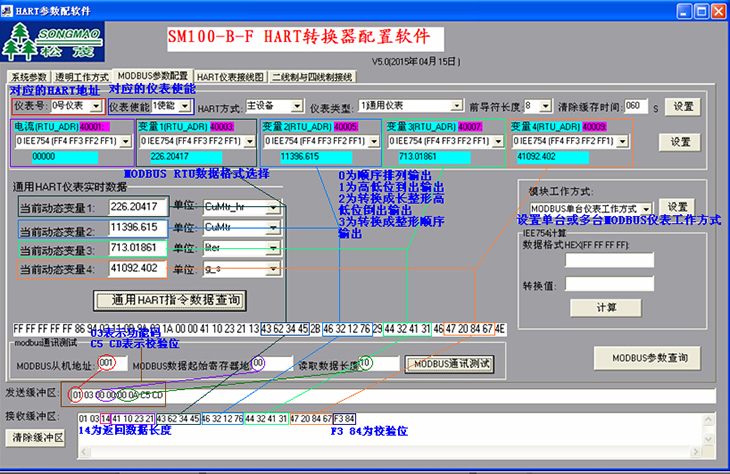Click the MODBUS通讯测试 button
Image resolution: width=730 pixels, height=474 pixels.
[x=449, y=364]
